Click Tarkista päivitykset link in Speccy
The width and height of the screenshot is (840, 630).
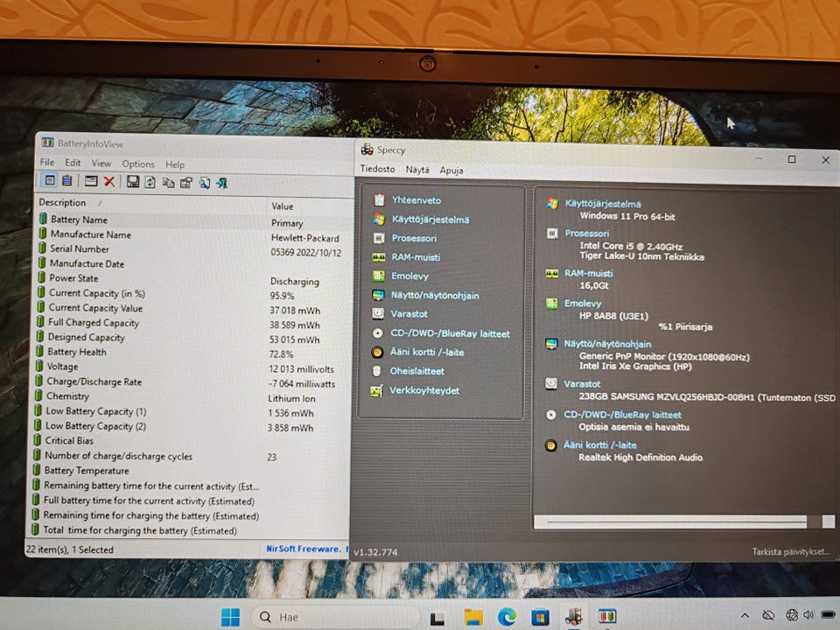click(x=791, y=552)
